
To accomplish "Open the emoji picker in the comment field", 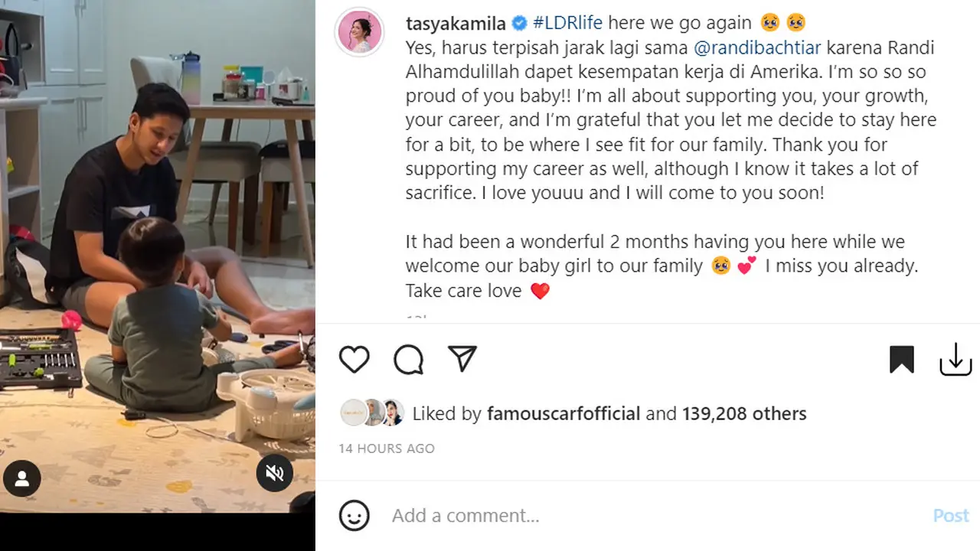I will [x=353, y=515].
